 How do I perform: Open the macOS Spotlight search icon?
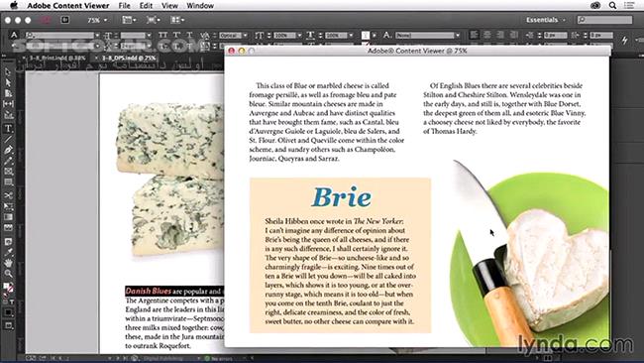[612, 5]
